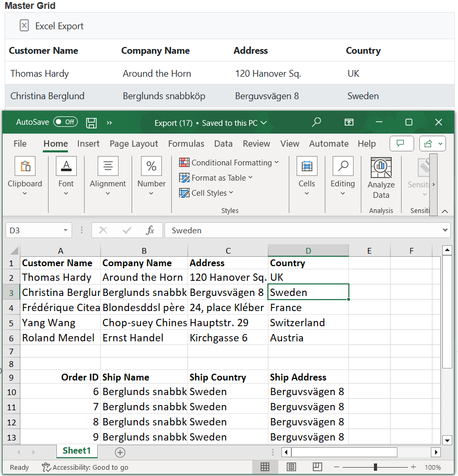This screenshot has height=476, width=458.
Task: Switch to the Formulas ribbon tab
Action: (186, 144)
